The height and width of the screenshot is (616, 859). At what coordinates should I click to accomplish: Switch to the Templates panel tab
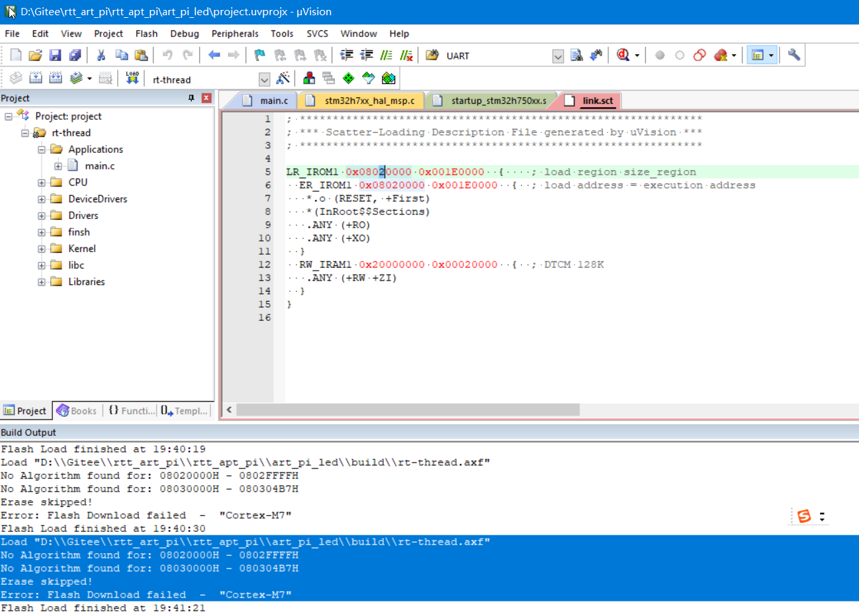(184, 411)
